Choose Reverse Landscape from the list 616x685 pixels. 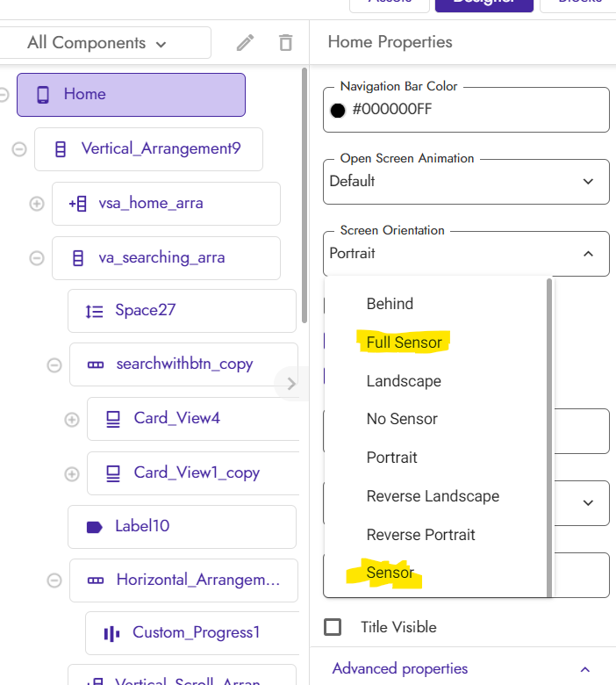tap(433, 496)
